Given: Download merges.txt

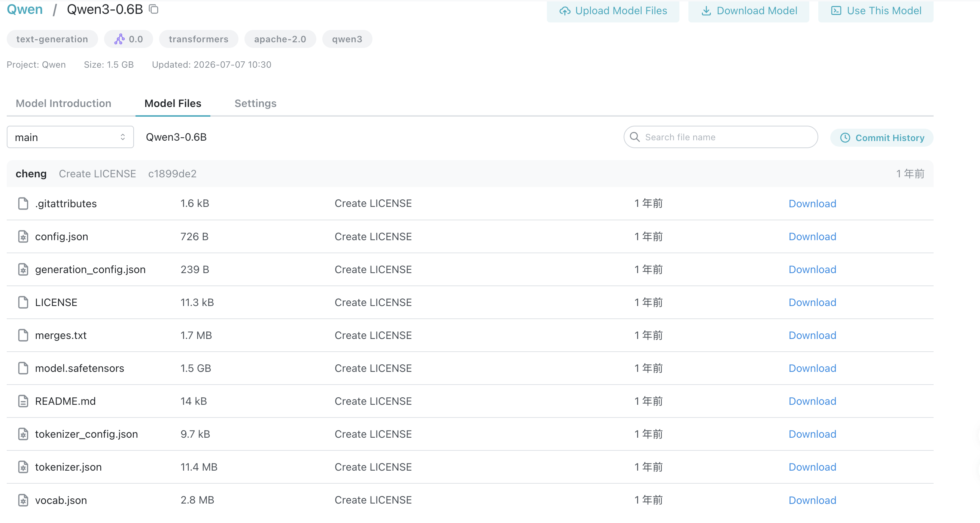Looking at the screenshot, I should click(812, 335).
